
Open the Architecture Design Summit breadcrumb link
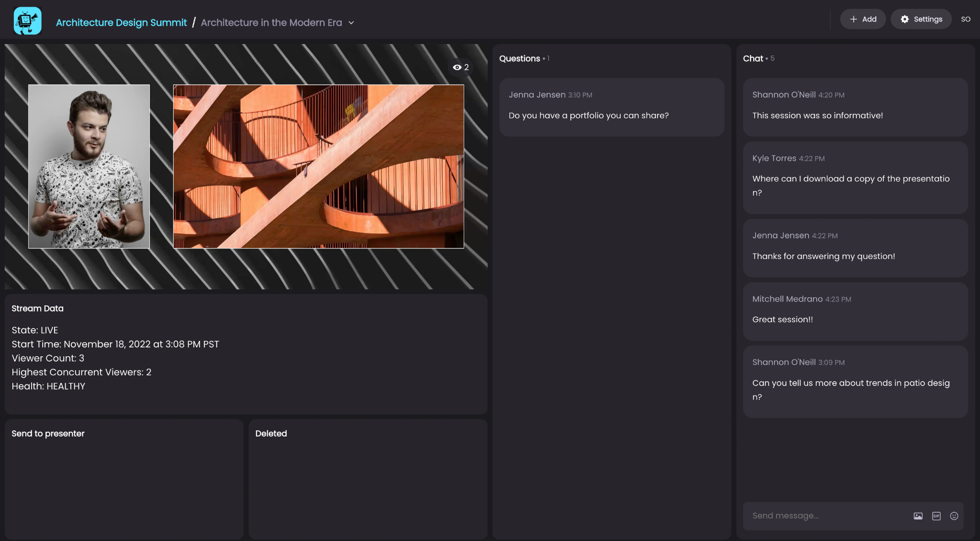point(121,23)
